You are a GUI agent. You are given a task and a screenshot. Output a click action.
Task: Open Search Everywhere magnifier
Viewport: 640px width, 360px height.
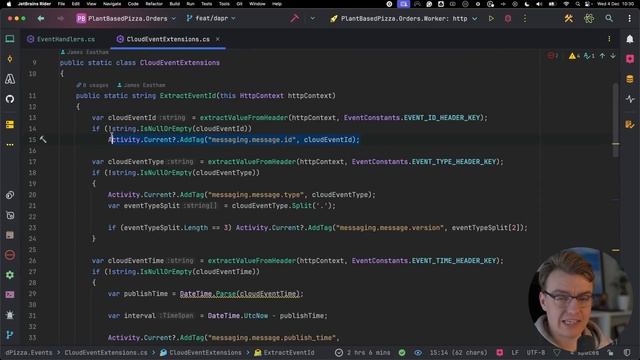(x=609, y=18)
